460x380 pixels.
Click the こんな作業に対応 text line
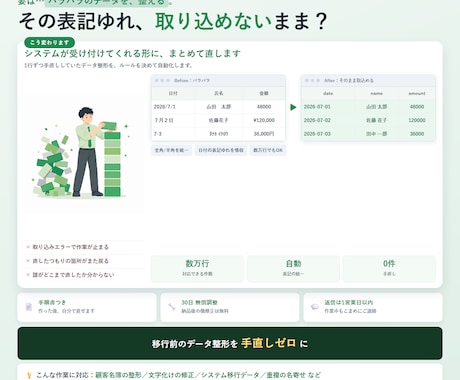(x=178, y=375)
